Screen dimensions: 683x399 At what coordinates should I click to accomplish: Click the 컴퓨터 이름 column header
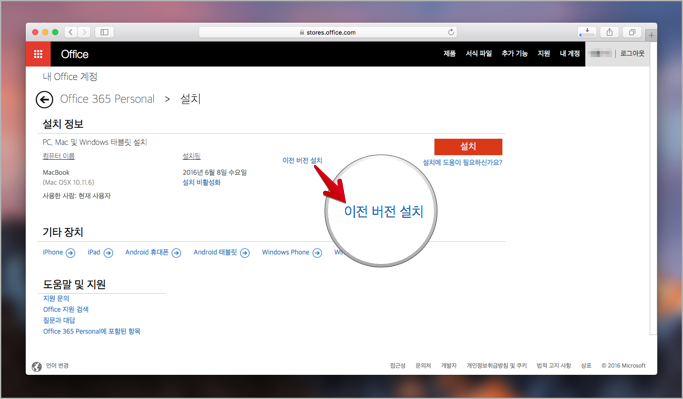pyautogui.click(x=58, y=156)
